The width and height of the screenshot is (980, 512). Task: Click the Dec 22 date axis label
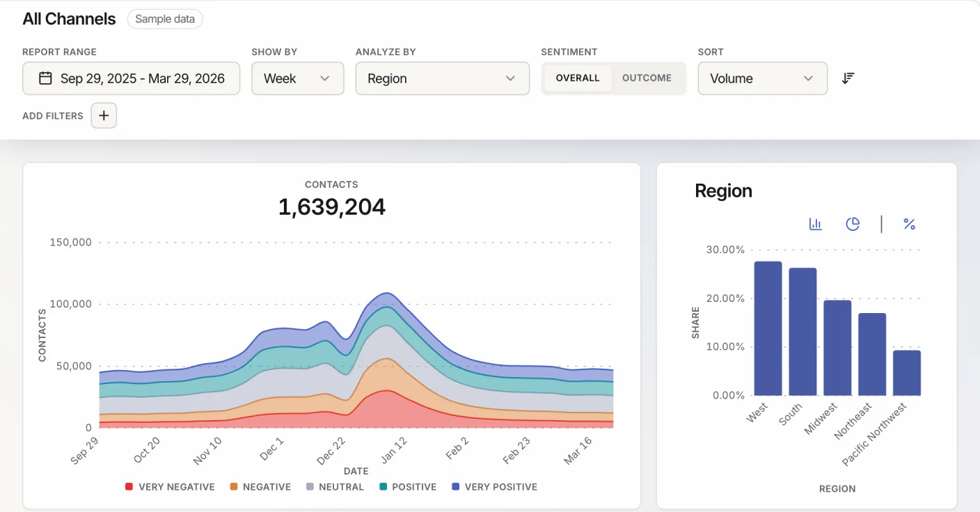click(331, 451)
